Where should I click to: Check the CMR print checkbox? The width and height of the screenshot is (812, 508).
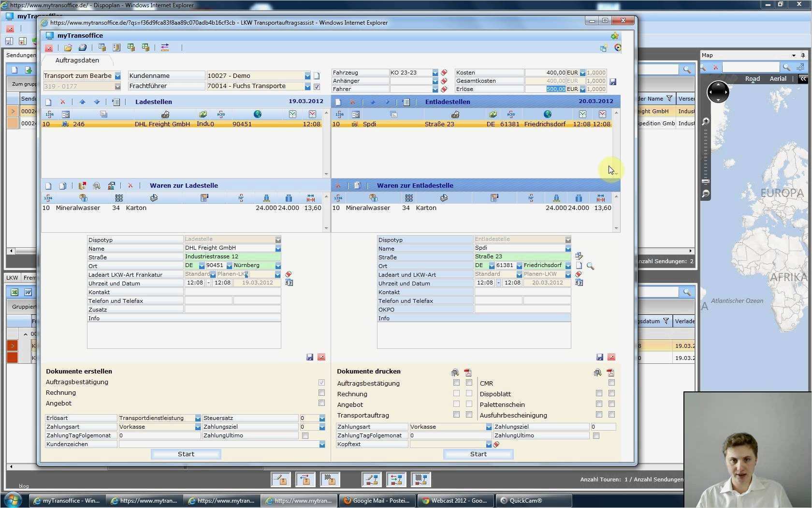[611, 383]
